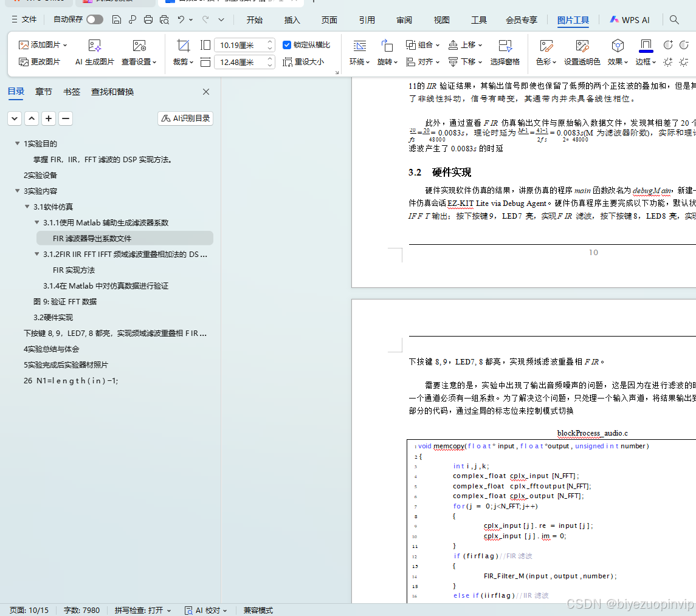Go to 4实验总结与体会 heading
This screenshot has height=616, width=696.
tap(52, 349)
